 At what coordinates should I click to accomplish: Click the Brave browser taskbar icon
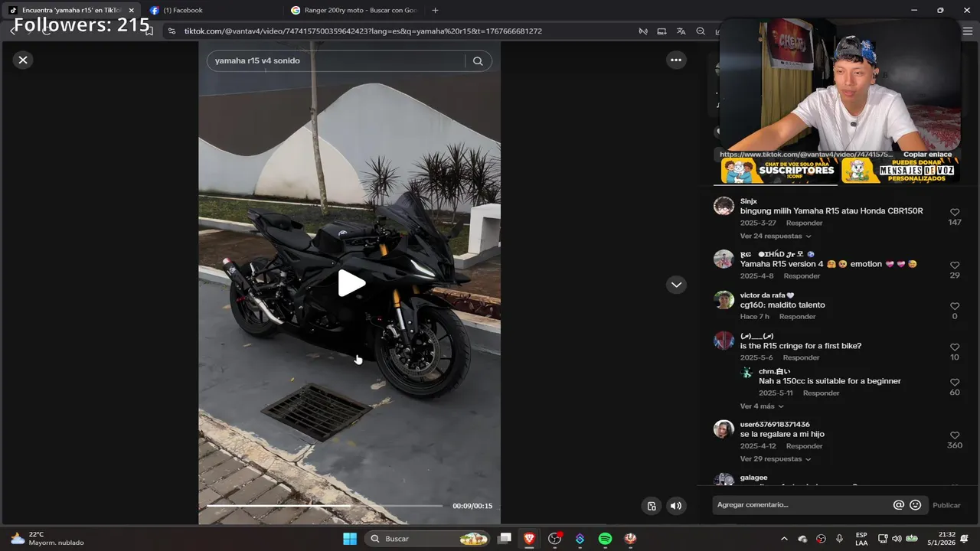pos(529,539)
